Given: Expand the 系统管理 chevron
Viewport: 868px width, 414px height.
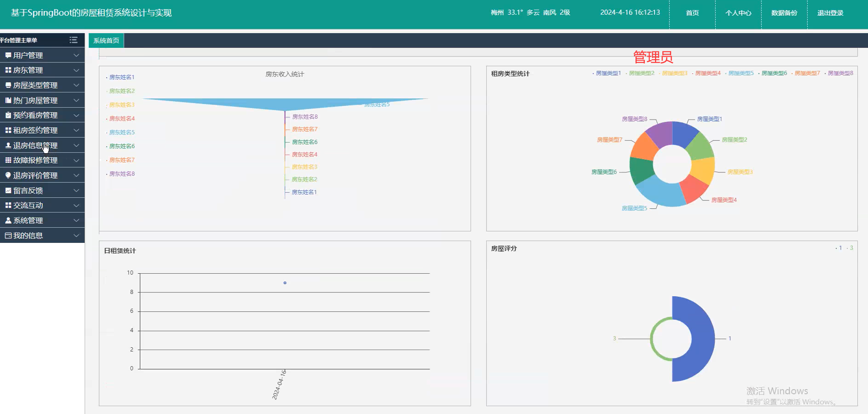Looking at the screenshot, I should 76,220.
